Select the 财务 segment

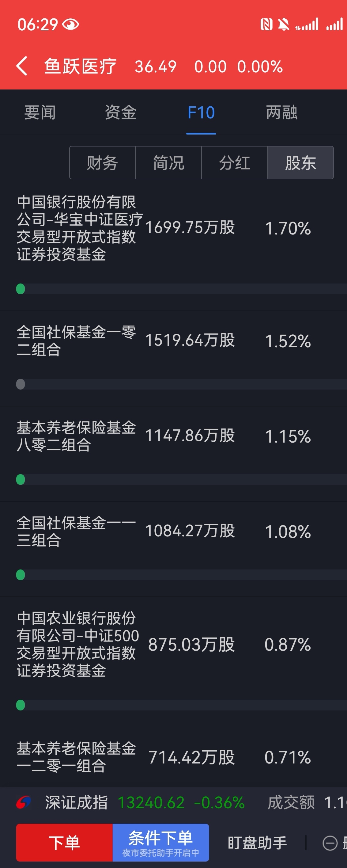[102, 163]
